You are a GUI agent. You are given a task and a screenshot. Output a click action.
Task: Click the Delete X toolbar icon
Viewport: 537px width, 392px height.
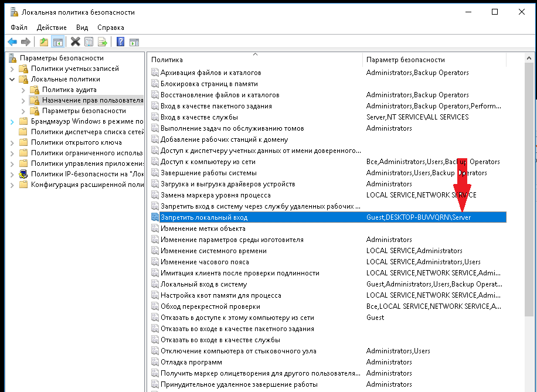75,42
